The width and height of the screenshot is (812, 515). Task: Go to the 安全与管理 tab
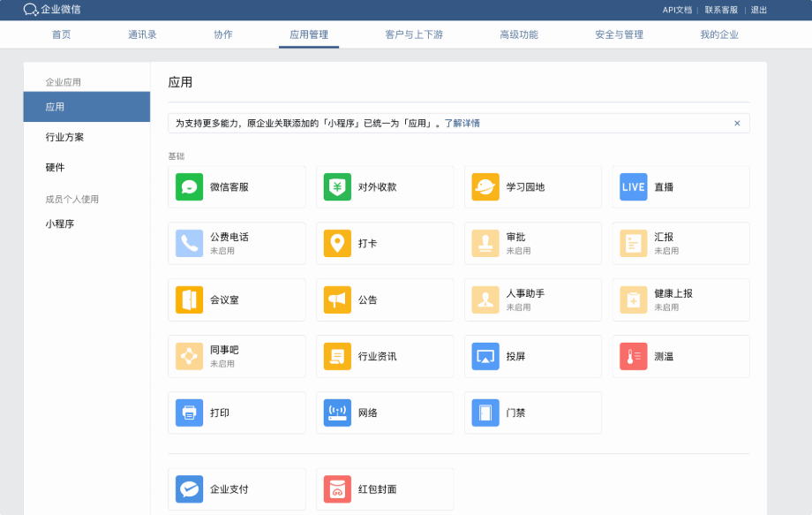pyautogui.click(x=619, y=34)
